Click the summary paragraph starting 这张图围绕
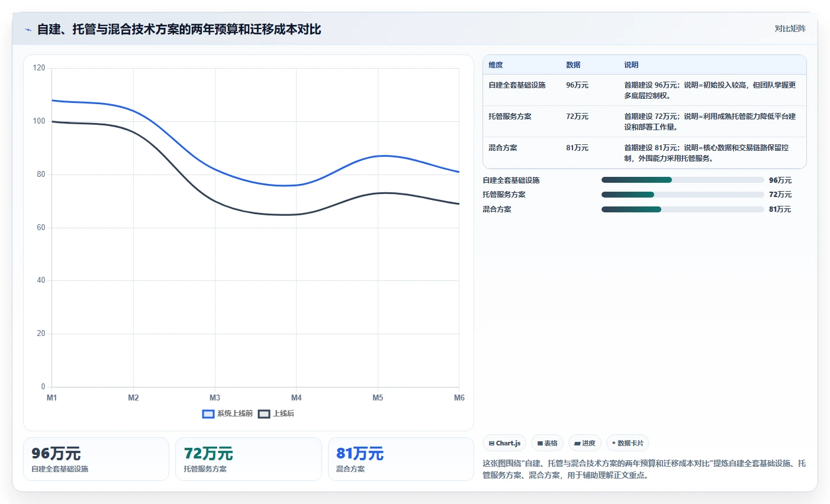The height and width of the screenshot is (504, 830). (644, 469)
